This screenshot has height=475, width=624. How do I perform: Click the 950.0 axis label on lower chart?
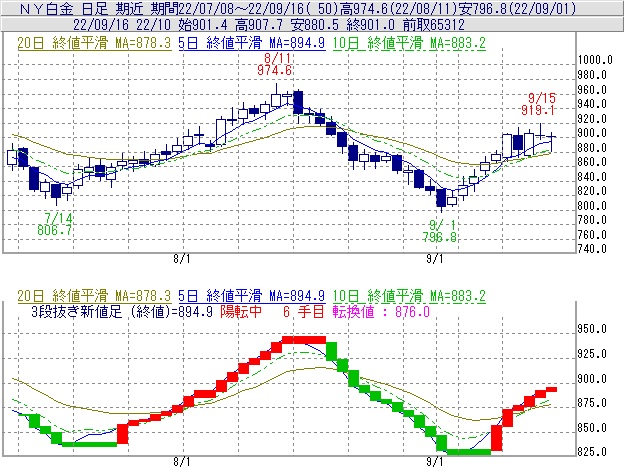click(x=592, y=329)
